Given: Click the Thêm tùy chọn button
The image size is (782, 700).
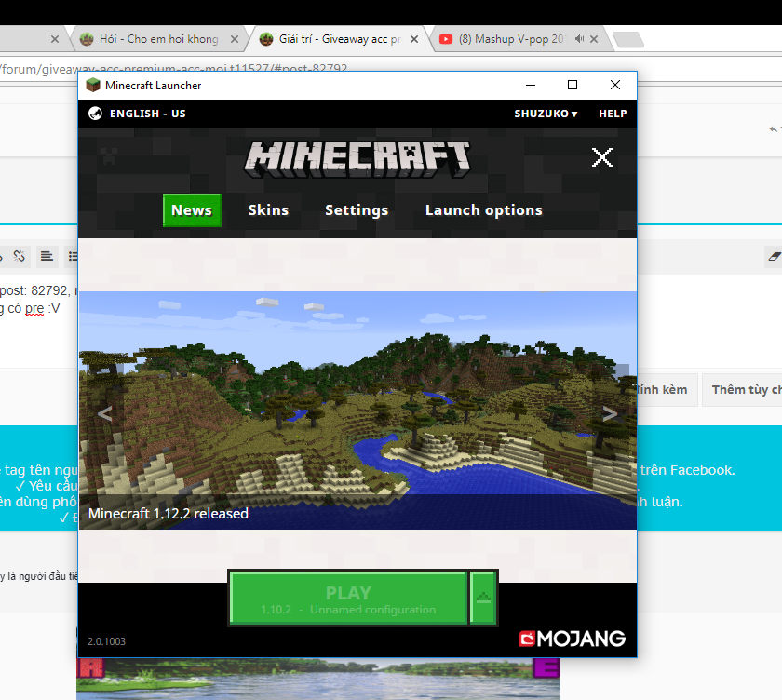Looking at the screenshot, I should point(743,390).
